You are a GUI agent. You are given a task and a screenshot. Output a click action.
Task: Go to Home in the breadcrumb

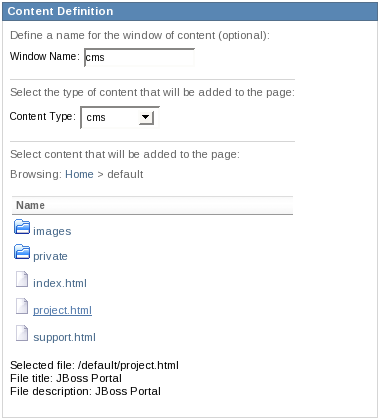(79, 174)
